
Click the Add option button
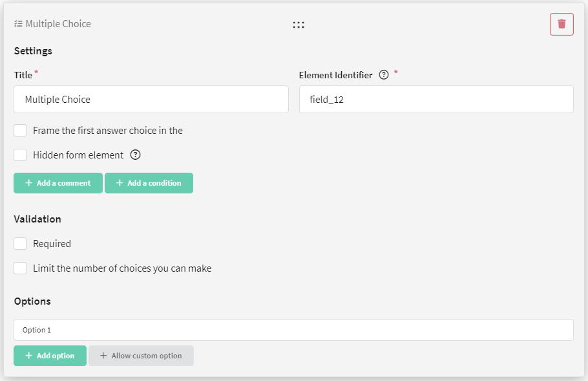coord(50,356)
